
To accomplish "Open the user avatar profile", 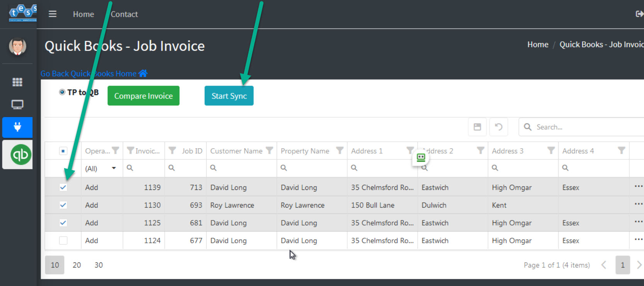I will point(17,46).
